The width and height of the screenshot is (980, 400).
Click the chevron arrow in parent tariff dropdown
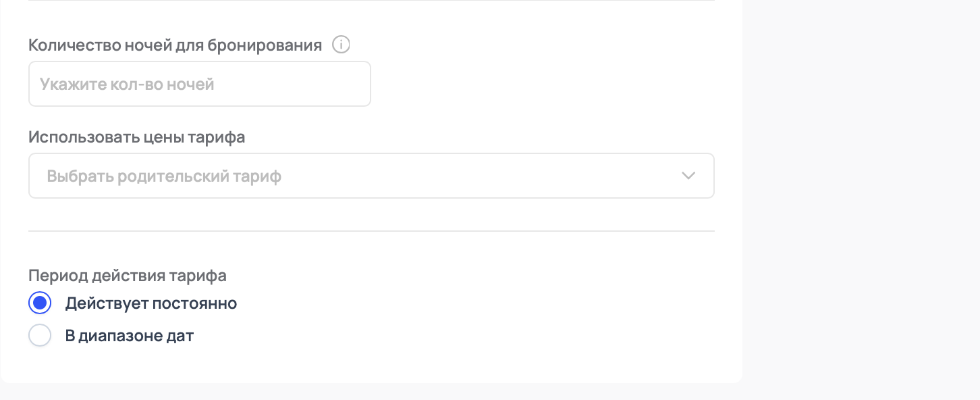point(688,176)
